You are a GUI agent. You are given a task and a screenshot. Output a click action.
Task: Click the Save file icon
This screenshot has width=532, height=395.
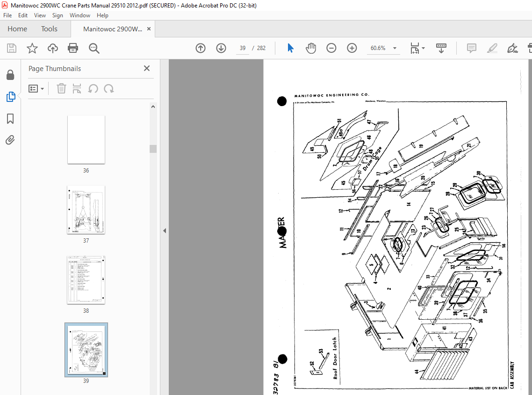tap(12, 48)
